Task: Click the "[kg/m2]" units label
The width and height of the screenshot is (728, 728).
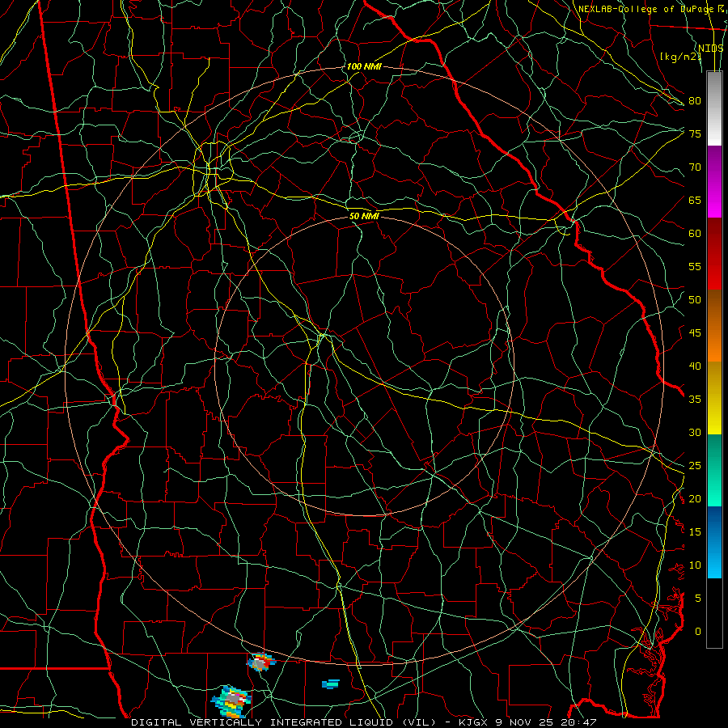Action: click(680, 57)
